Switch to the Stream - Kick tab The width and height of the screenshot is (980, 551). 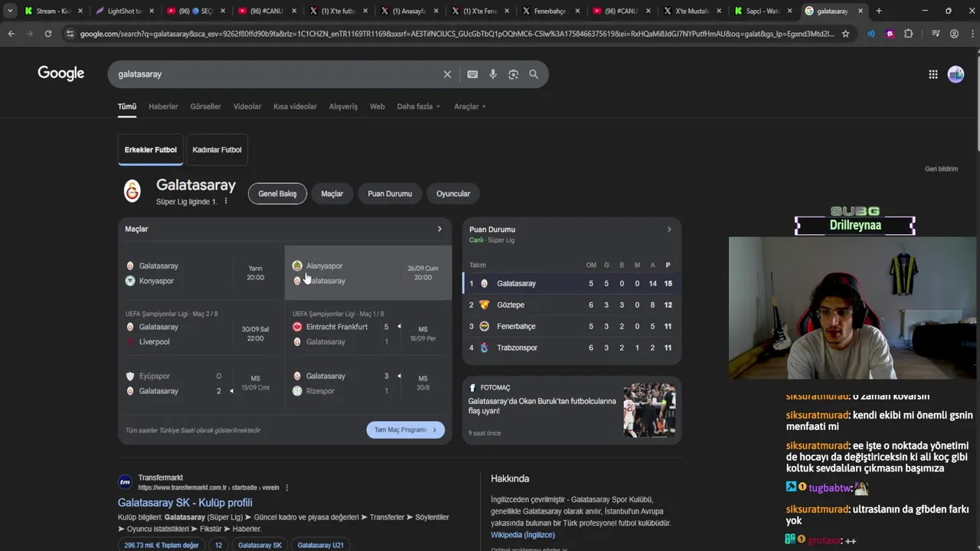[52, 11]
